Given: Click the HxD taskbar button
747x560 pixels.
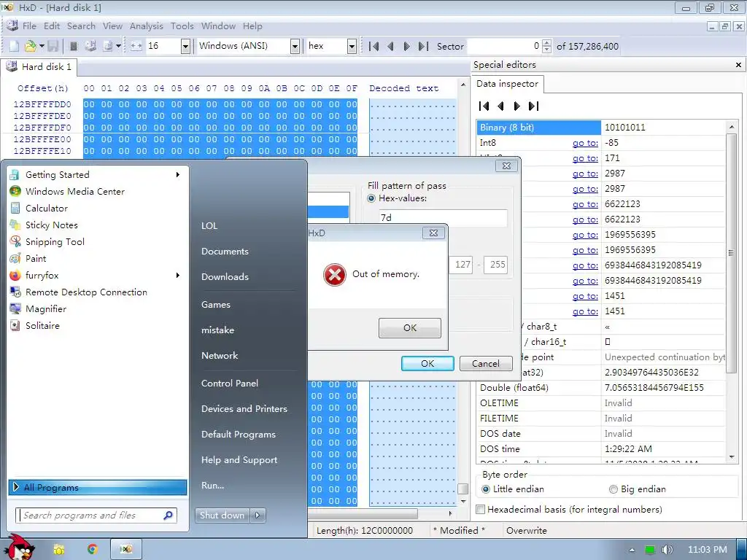Looking at the screenshot, I should click(x=125, y=549).
